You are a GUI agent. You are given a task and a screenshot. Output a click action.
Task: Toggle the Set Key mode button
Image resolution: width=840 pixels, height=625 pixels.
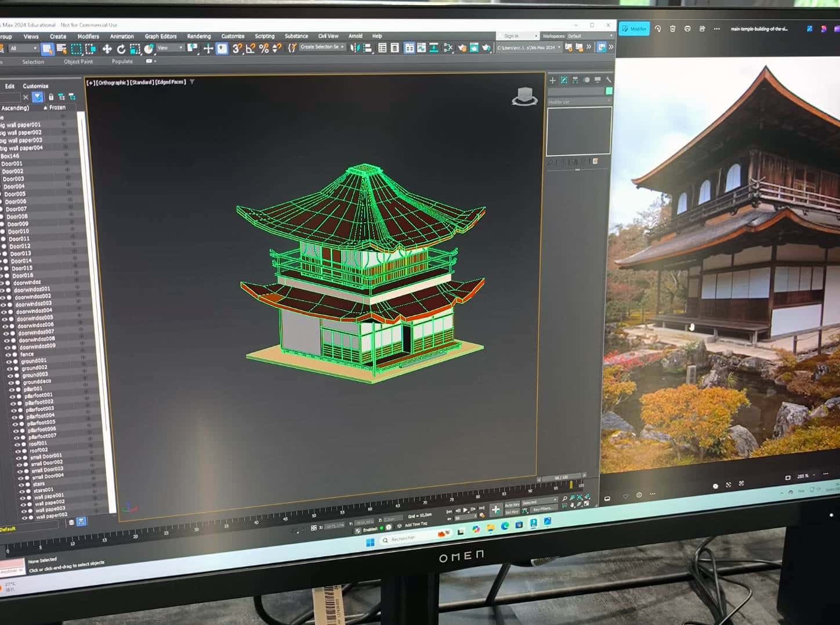(512, 512)
